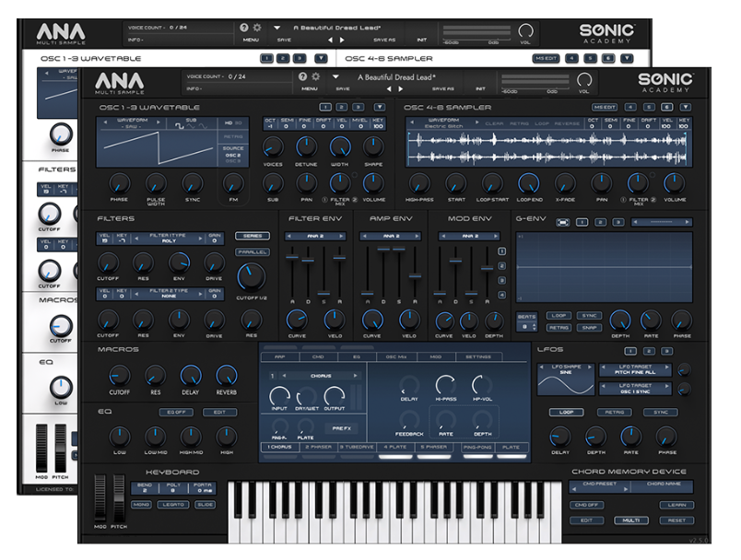Click the oscillator Detune knob
Image resolution: width=741 pixels, height=560 pixels.
[x=306, y=146]
